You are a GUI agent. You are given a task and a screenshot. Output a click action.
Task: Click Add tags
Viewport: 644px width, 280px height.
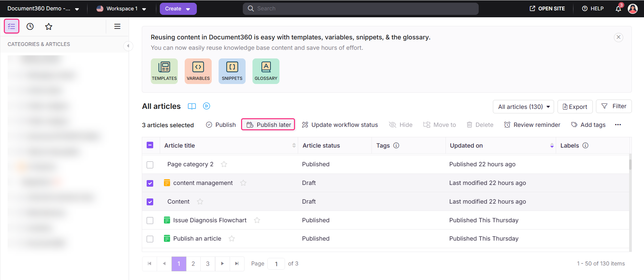[x=588, y=125]
